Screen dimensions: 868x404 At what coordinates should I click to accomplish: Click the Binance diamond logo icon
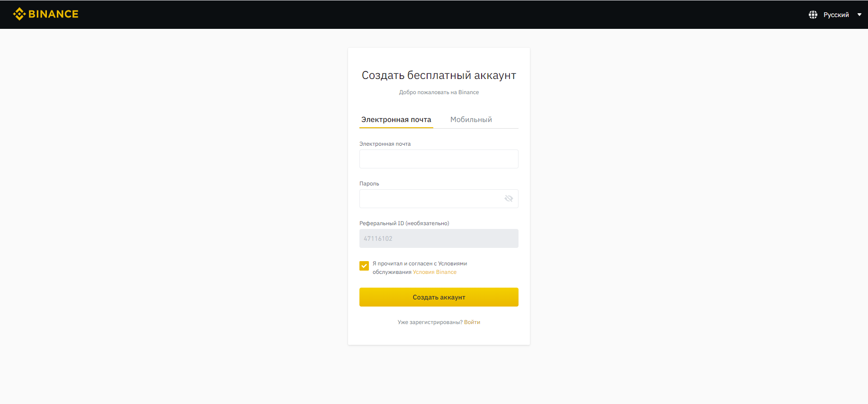[x=19, y=14]
